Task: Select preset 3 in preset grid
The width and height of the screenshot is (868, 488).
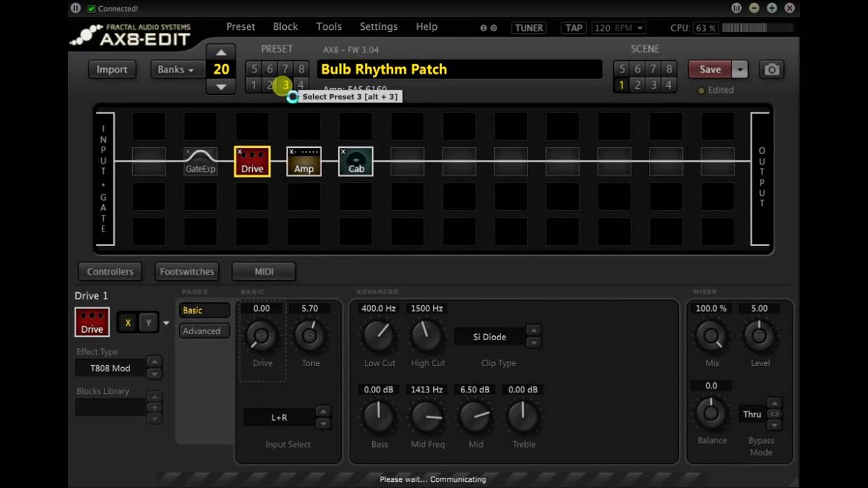Action: tap(285, 85)
